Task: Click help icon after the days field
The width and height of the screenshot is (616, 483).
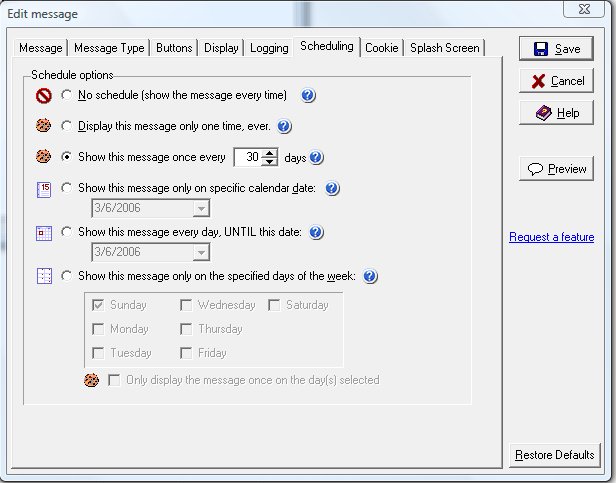Action: click(x=316, y=158)
